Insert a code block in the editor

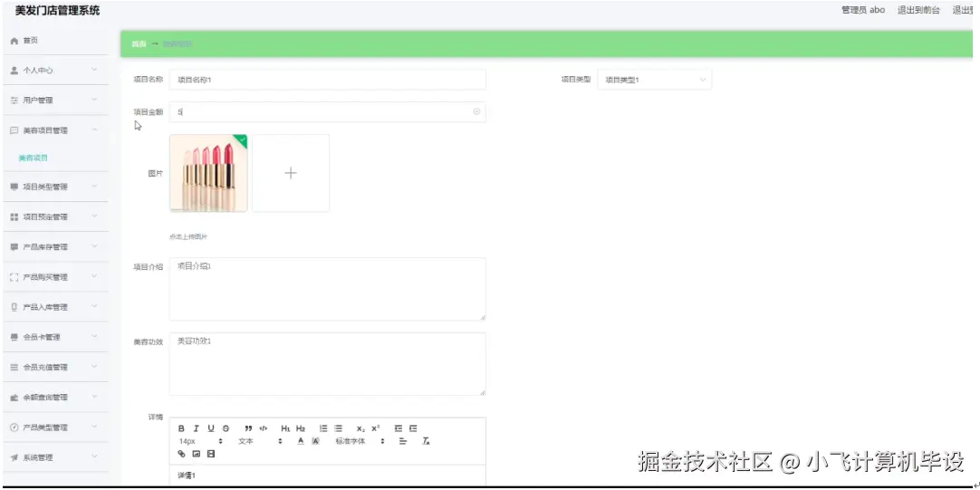(x=264, y=428)
